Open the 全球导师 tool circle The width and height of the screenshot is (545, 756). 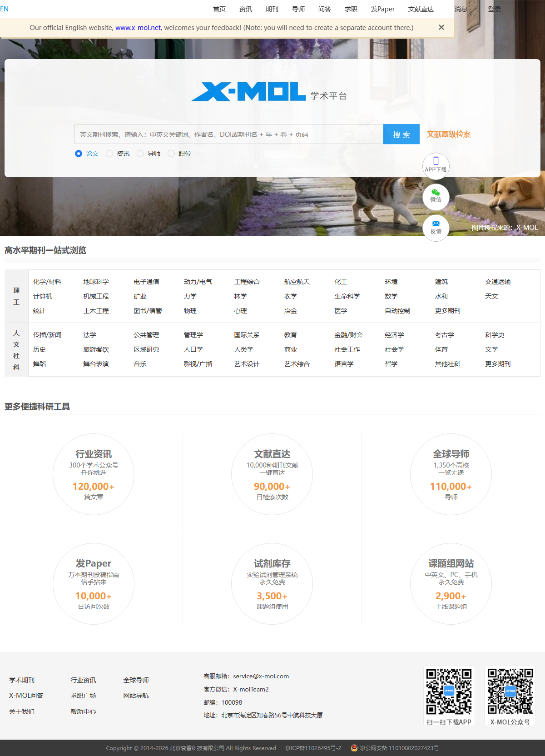click(x=451, y=474)
